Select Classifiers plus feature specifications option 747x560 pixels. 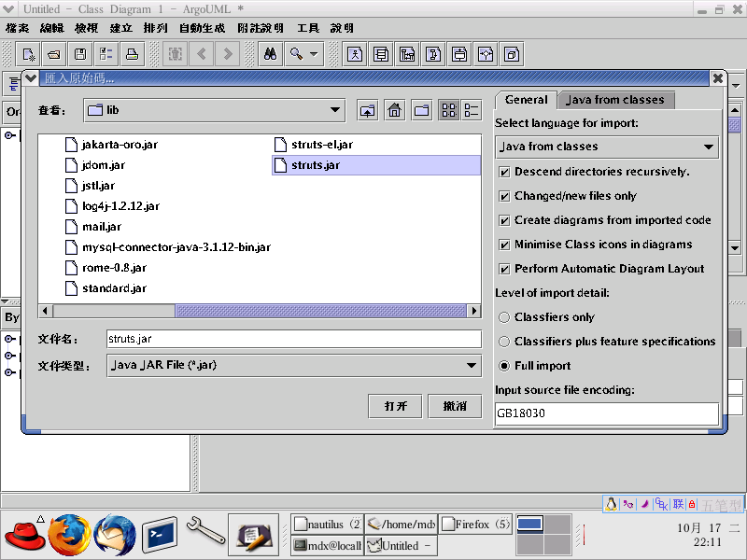(x=504, y=342)
